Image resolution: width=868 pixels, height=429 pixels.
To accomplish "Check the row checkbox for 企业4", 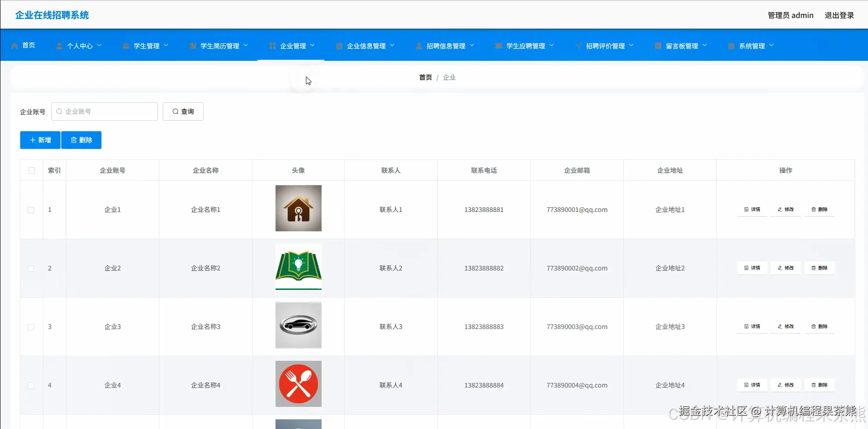I will [31, 386].
